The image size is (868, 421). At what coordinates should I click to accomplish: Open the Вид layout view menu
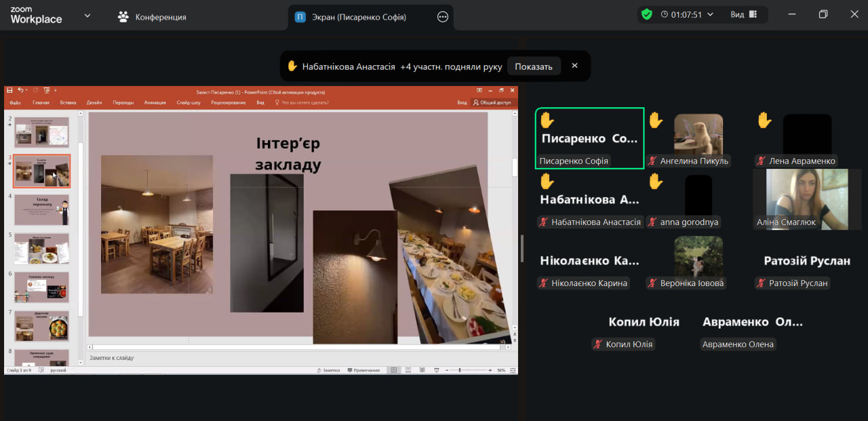coord(744,14)
